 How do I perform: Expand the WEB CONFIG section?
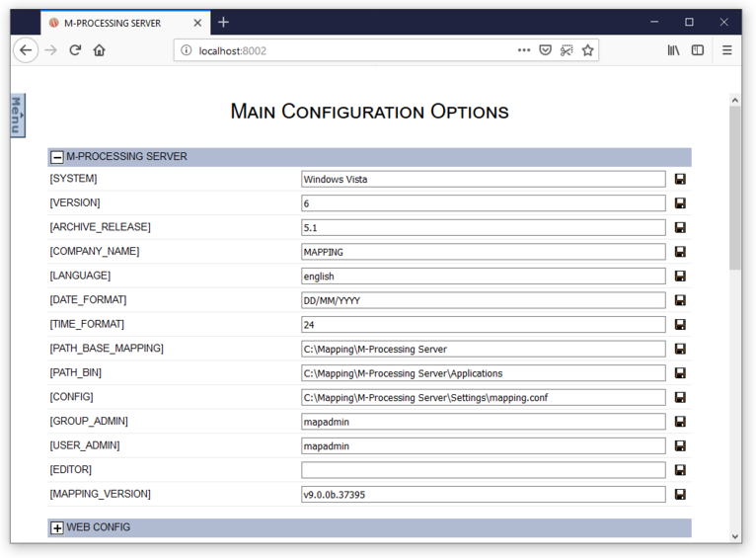coord(57,528)
